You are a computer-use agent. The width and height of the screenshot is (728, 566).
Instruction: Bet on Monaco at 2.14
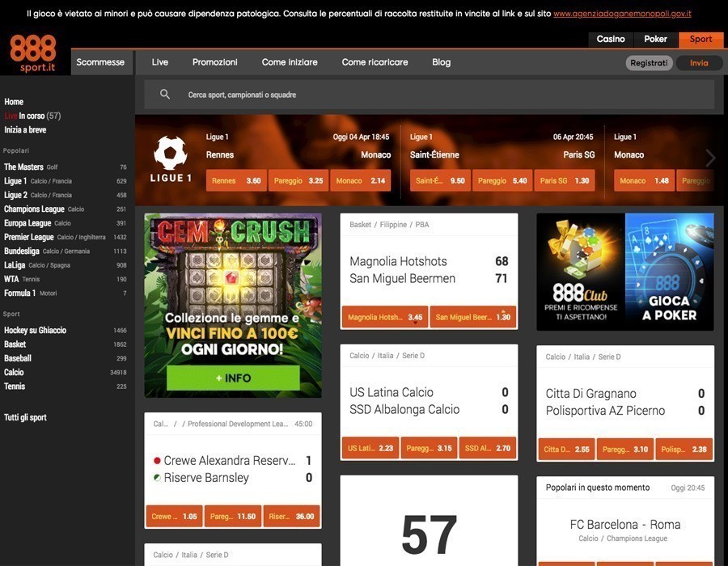[360, 180]
